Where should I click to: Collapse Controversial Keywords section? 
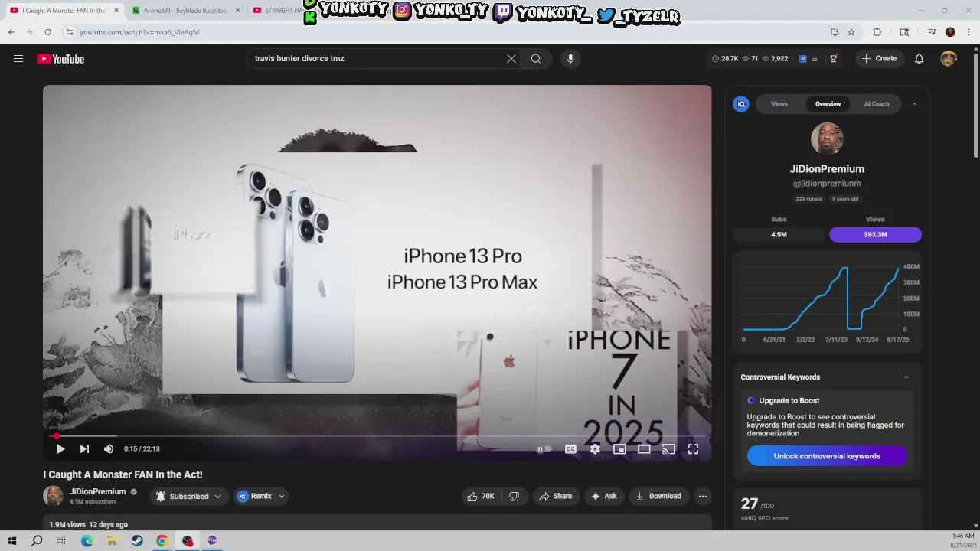(x=906, y=377)
